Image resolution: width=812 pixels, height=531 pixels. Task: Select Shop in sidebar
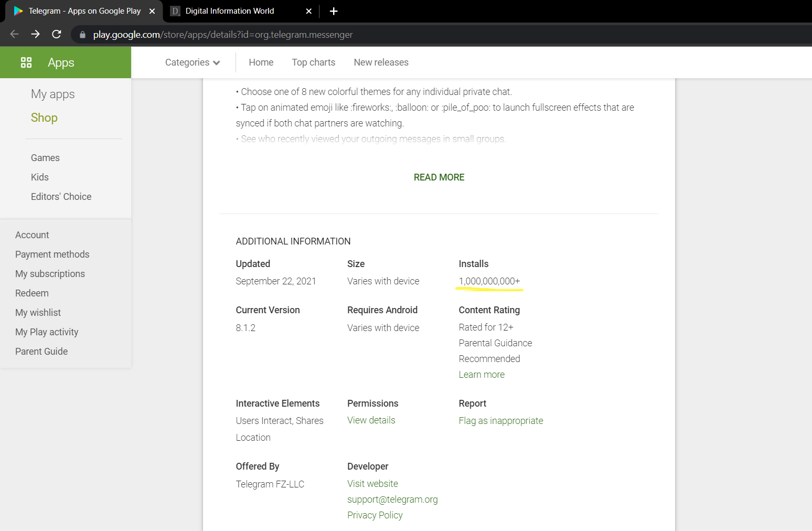[44, 118]
